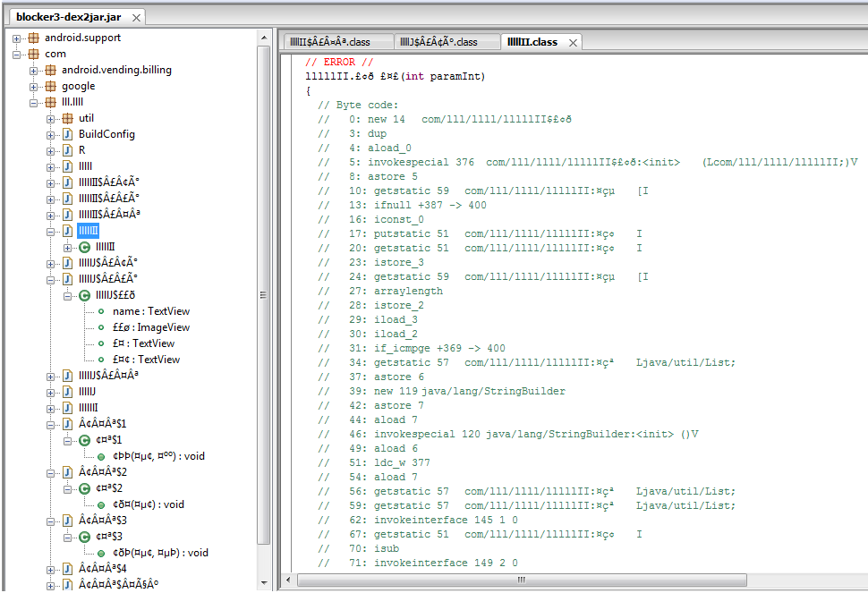Expand the android.vending.billing package

tap(34, 71)
